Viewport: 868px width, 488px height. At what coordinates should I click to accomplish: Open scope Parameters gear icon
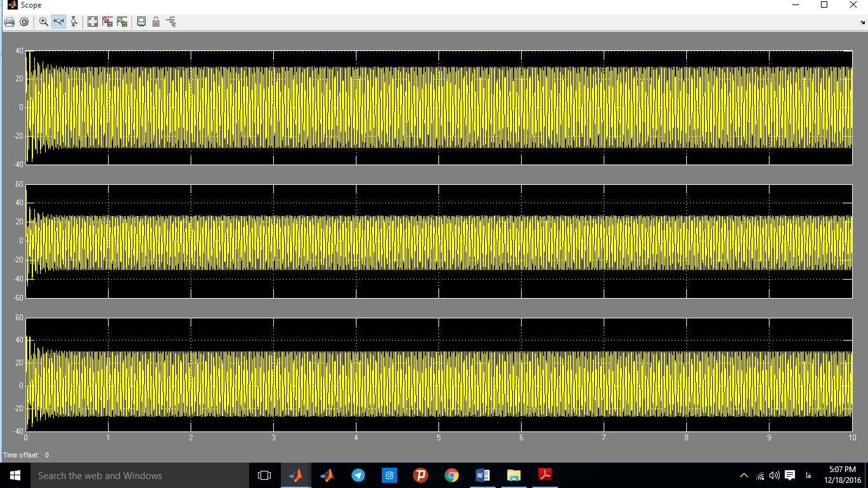point(24,22)
